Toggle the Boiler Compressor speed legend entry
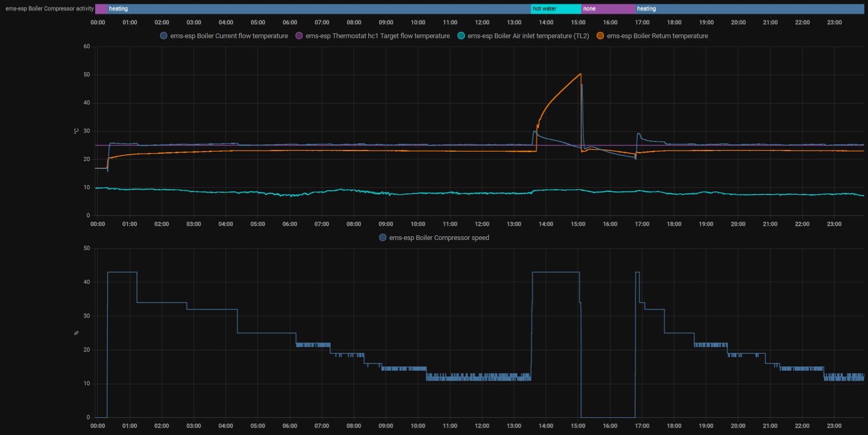This screenshot has width=868, height=435. pyautogui.click(x=434, y=238)
